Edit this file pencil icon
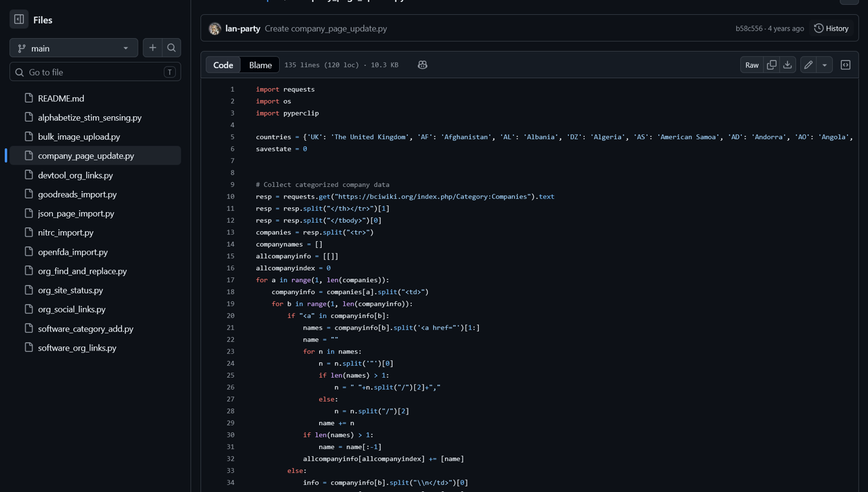 point(808,65)
